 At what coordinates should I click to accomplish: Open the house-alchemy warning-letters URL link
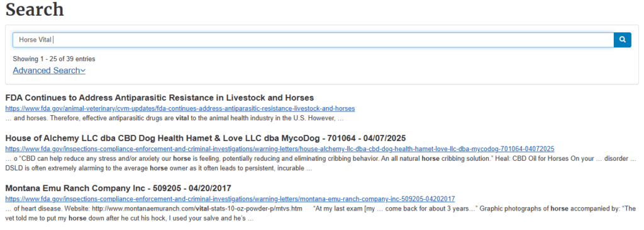point(280,149)
